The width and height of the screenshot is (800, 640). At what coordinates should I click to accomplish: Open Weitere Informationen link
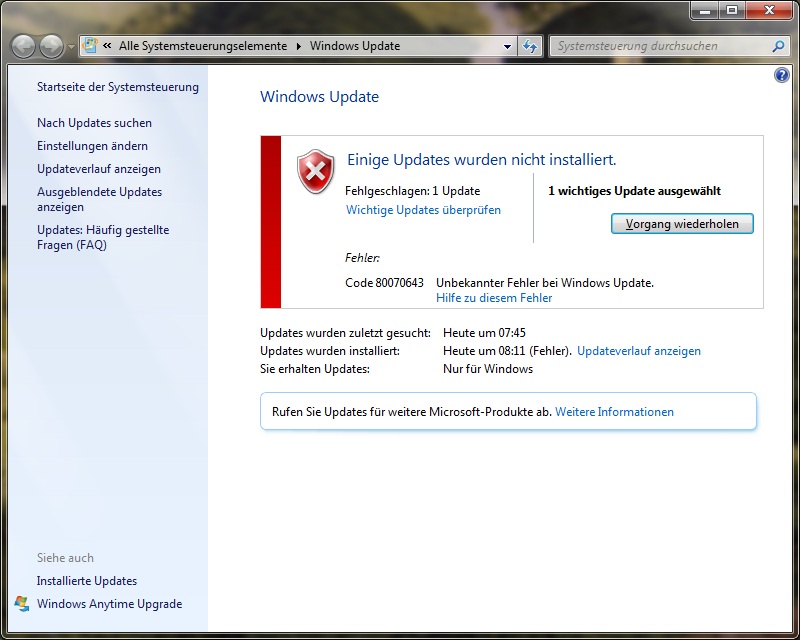(614, 412)
